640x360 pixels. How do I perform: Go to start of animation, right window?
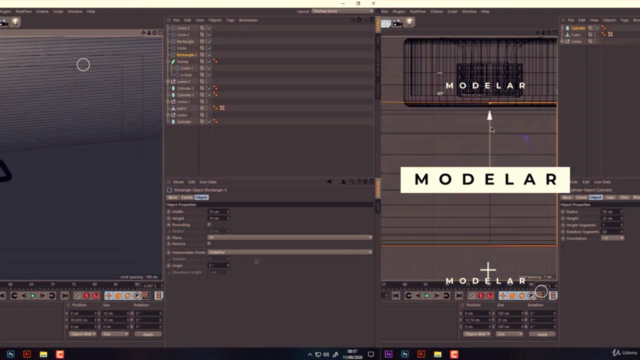(x=396, y=296)
